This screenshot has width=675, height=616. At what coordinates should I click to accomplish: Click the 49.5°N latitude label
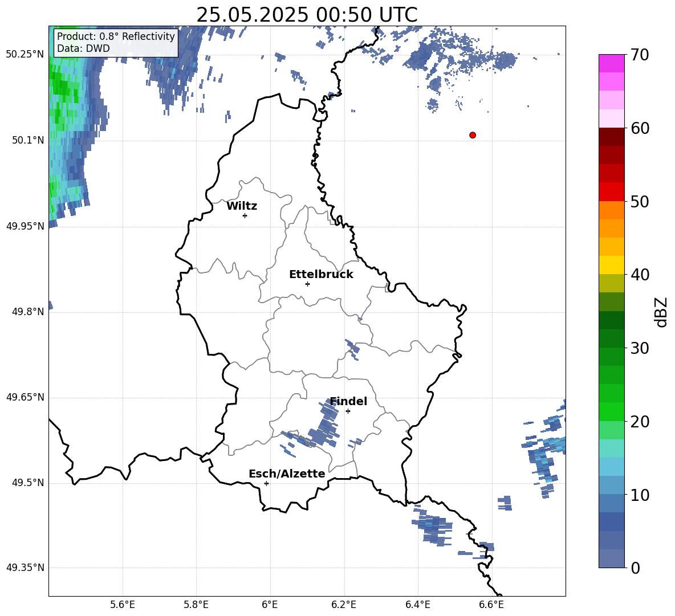28,483
